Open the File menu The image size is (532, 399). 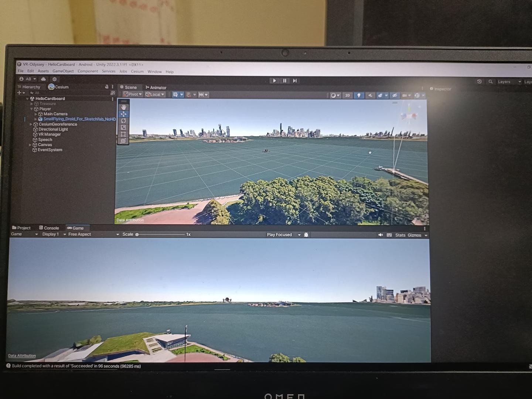pos(21,71)
